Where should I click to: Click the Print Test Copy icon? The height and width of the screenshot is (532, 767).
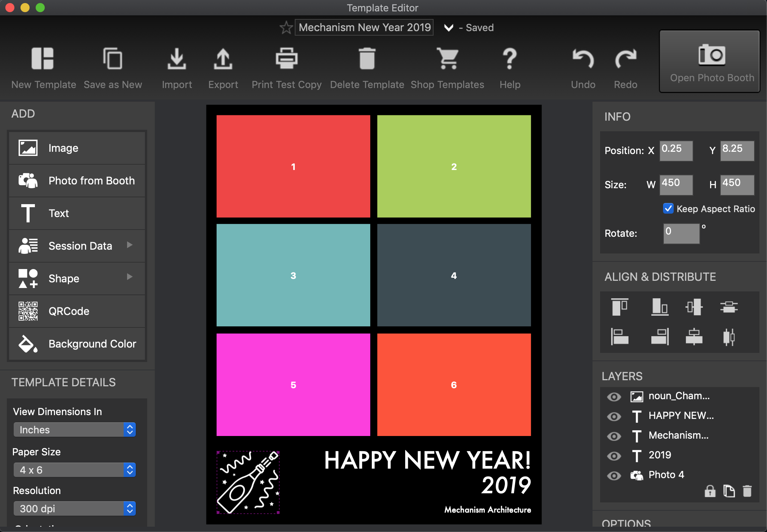tap(286, 59)
